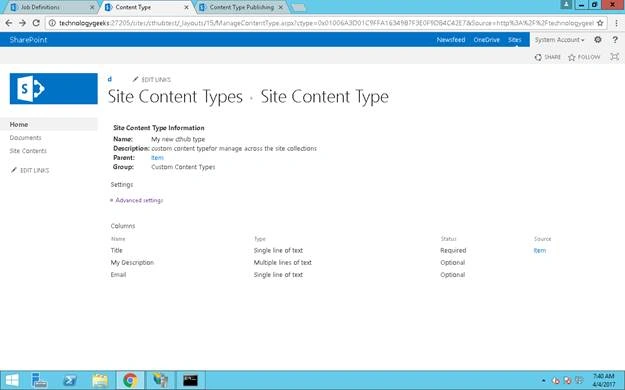Open the Windows Start button
The width and height of the screenshot is (625, 390).
coord(12,380)
